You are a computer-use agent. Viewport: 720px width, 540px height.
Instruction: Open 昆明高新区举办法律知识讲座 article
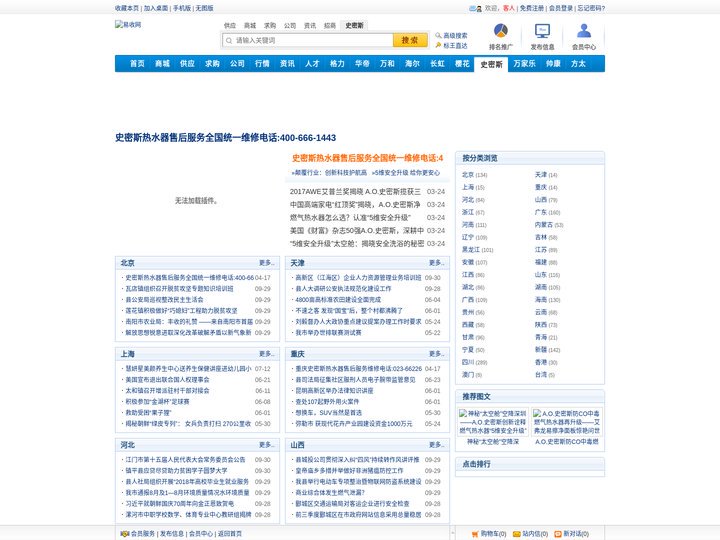coord(334,391)
